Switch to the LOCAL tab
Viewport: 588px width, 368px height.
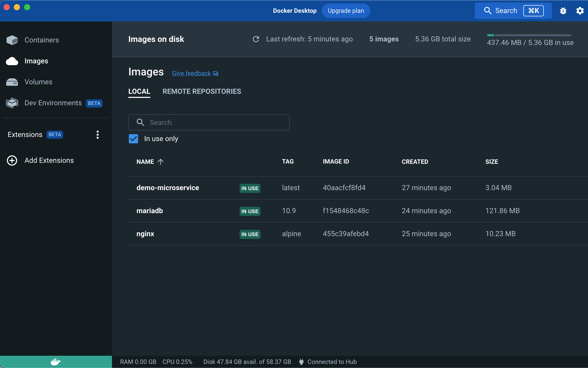coord(139,91)
